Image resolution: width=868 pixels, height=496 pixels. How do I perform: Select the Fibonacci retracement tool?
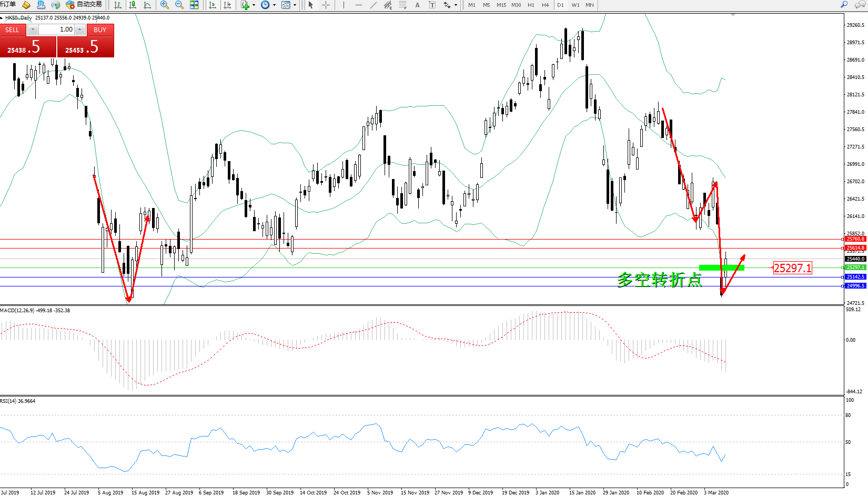[402, 5]
